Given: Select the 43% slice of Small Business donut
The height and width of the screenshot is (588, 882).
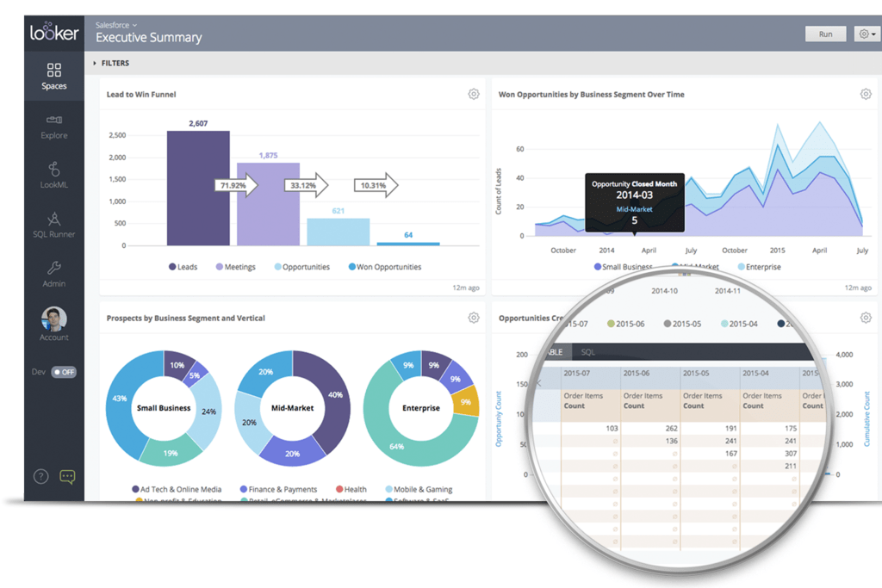Looking at the screenshot, I should pyautogui.click(x=119, y=398).
